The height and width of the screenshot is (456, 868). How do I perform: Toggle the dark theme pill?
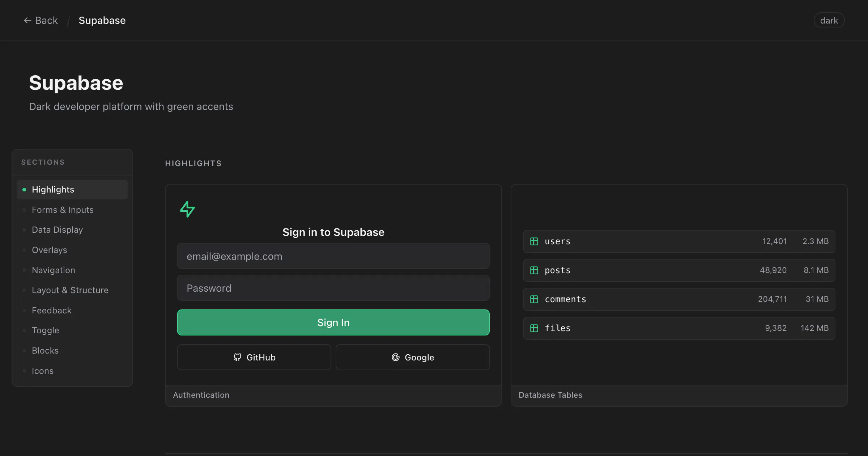click(x=829, y=21)
